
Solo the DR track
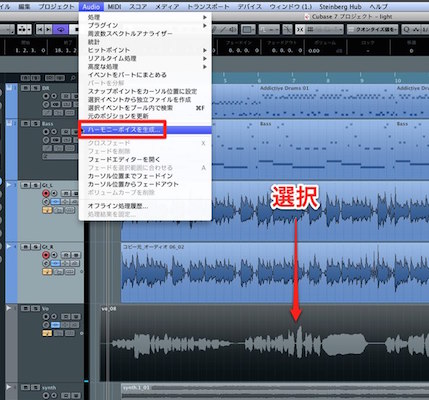[35, 88]
